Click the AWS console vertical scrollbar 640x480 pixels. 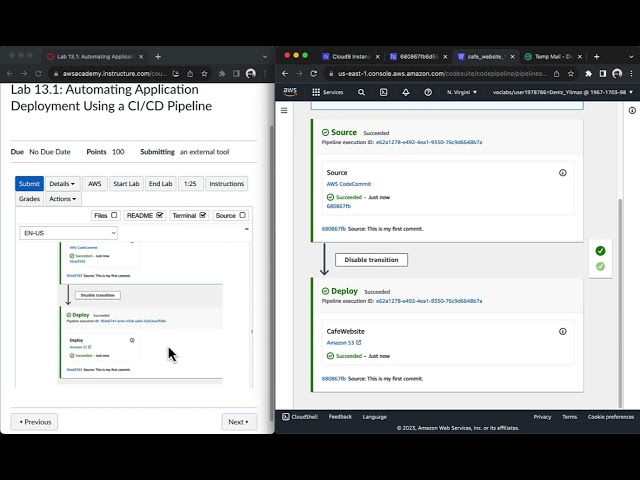click(x=620, y=302)
